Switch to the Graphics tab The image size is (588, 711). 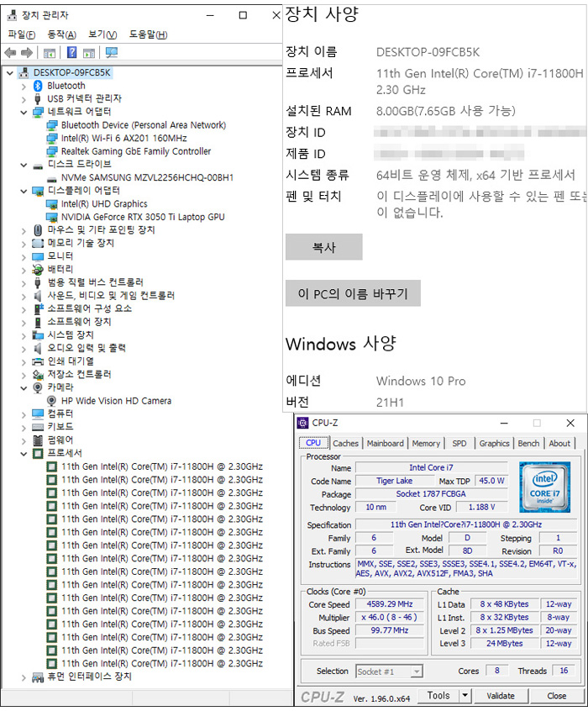tap(494, 444)
